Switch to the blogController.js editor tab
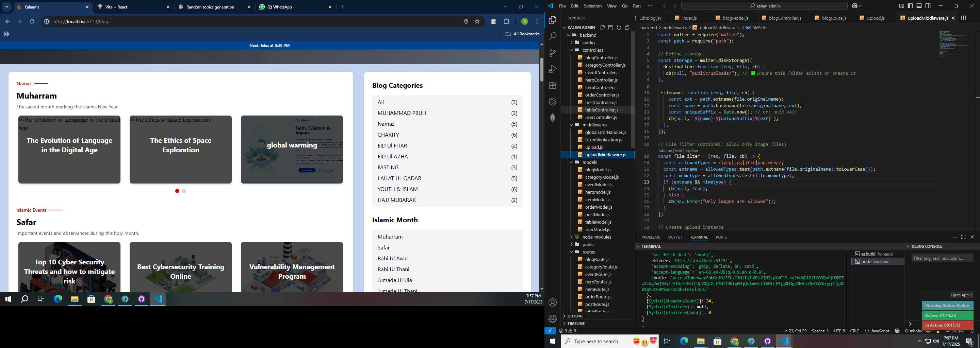980x348 pixels. coord(784,18)
